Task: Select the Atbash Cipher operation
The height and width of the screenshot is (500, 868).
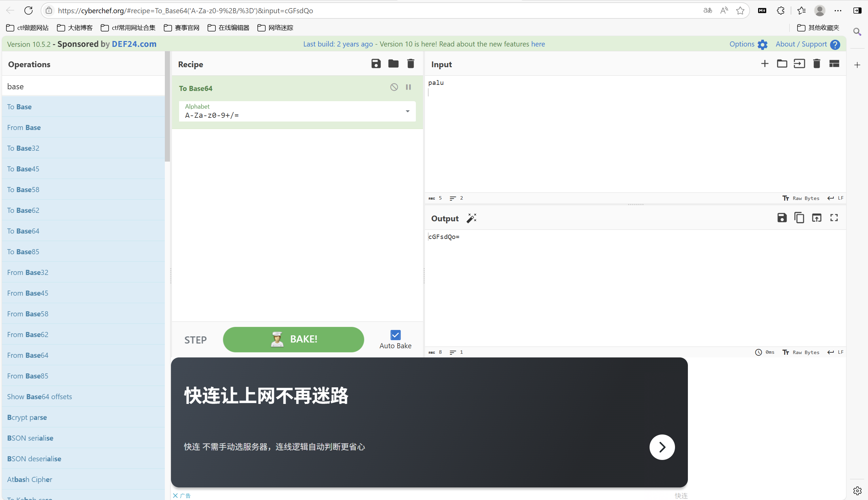Action: click(83, 479)
